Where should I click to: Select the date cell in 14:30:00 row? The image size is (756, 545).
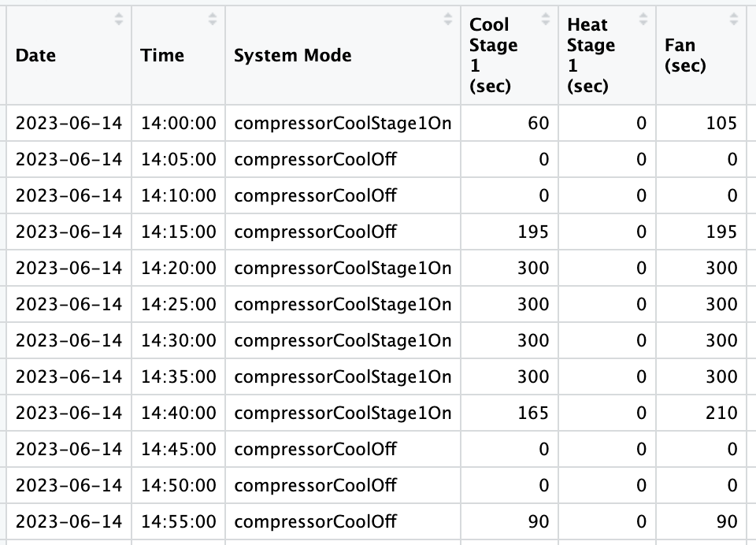(x=69, y=340)
